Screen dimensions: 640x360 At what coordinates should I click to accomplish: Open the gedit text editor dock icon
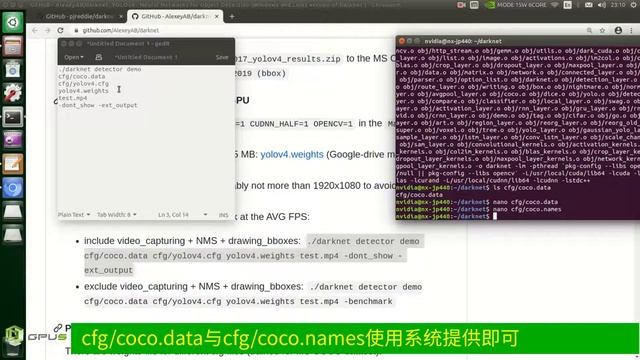(13, 164)
